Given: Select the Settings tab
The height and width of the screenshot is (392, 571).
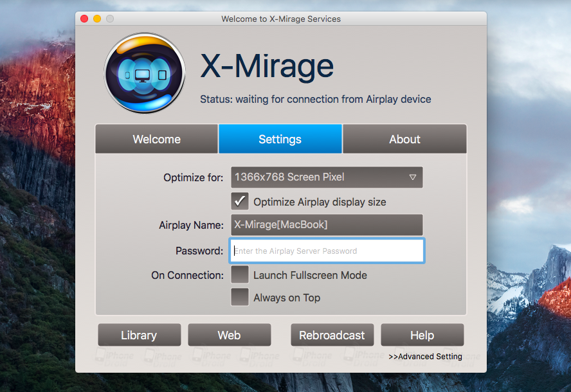Looking at the screenshot, I should click(280, 139).
